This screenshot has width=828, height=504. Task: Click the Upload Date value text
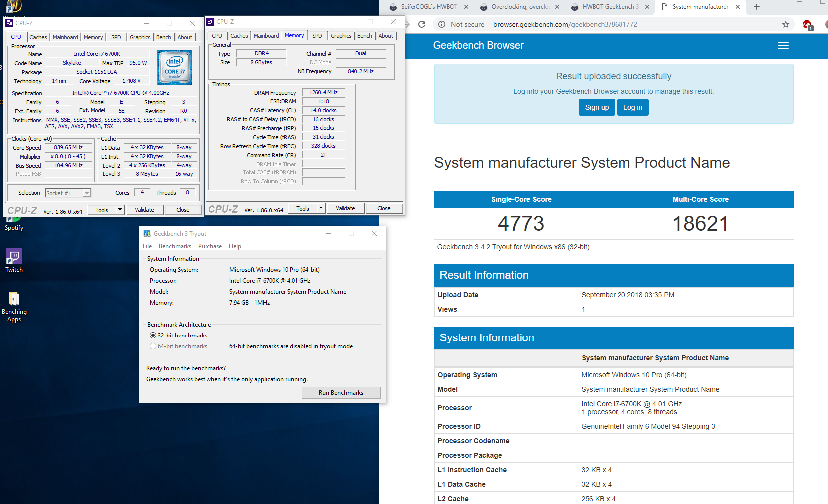coord(627,295)
